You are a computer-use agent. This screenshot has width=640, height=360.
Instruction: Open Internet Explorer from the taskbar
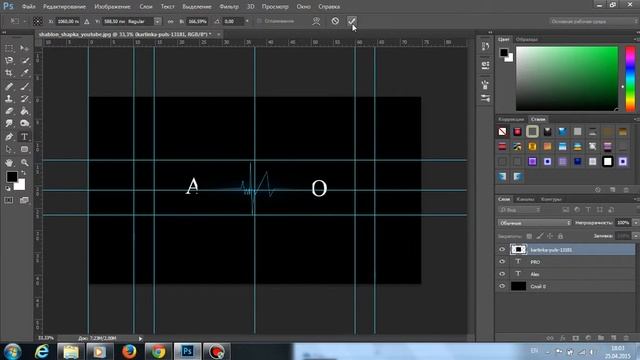click(x=42, y=351)
